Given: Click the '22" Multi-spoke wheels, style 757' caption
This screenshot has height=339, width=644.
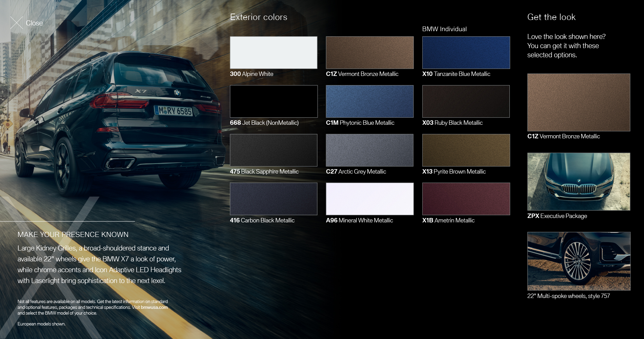Looking at the screenshot, I should tap(568, 296).
